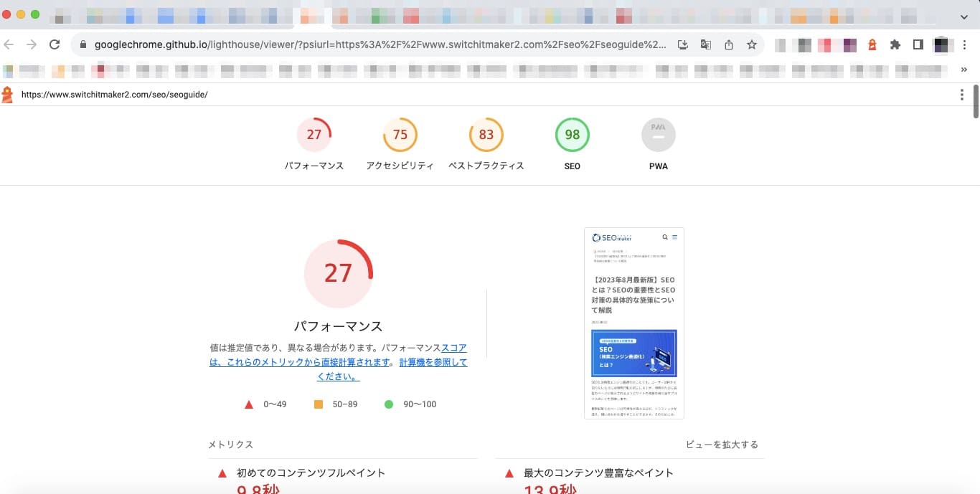Open the Lighthouse report three-dot menu

pyautogui.click(x=961, y=95)
